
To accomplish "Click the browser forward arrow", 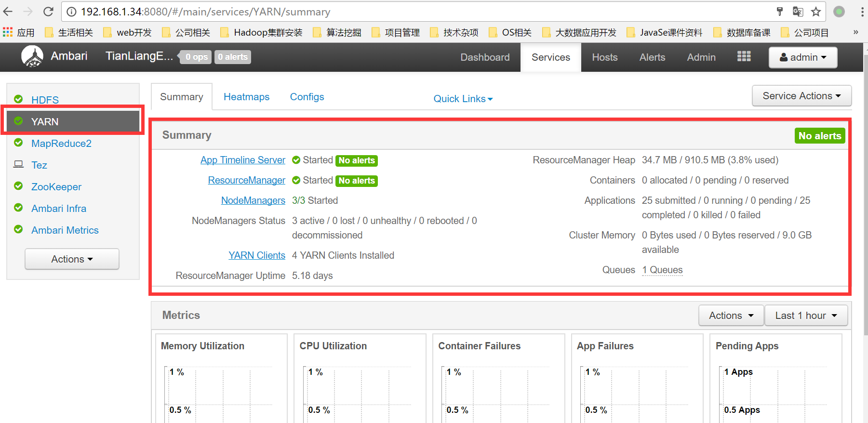I will click(28, 12).
